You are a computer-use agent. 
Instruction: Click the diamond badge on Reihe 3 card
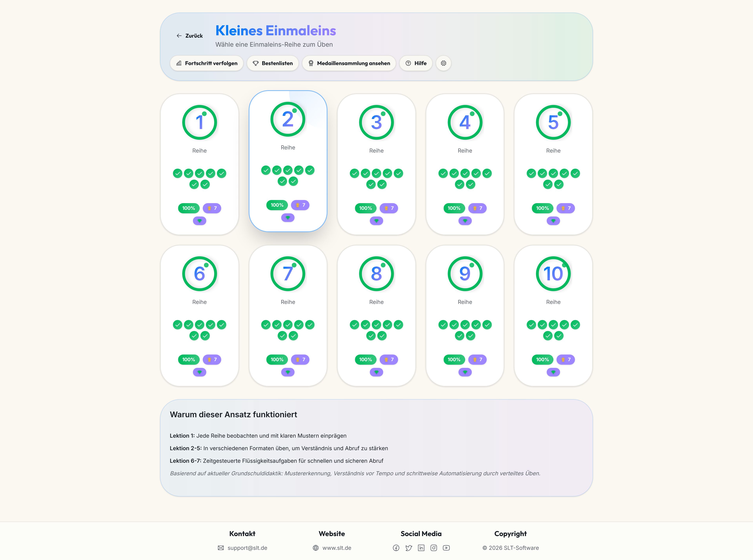pyautogui.click(x=376, y=221)
